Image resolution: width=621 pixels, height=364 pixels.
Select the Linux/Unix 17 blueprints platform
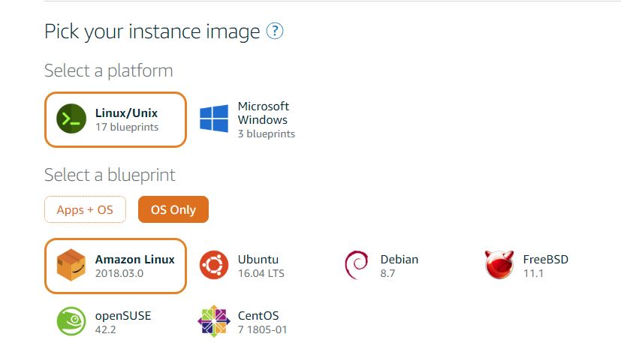coord(115,119)
